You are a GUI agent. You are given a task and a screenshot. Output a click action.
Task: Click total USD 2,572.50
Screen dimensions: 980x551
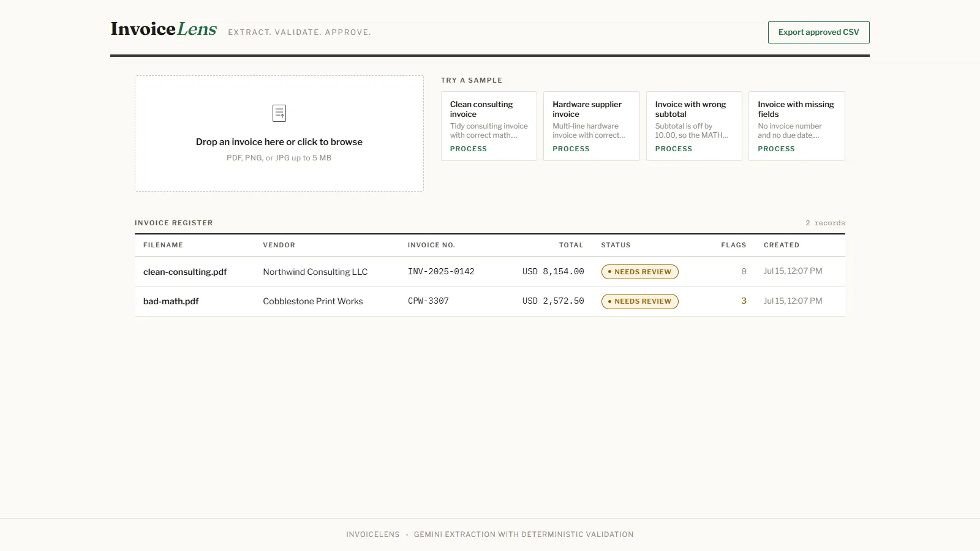coord(553,301)
